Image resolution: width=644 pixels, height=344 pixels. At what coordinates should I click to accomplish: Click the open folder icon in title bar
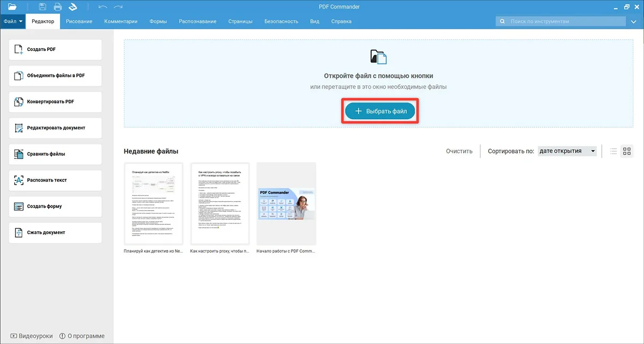click(12, 7)
